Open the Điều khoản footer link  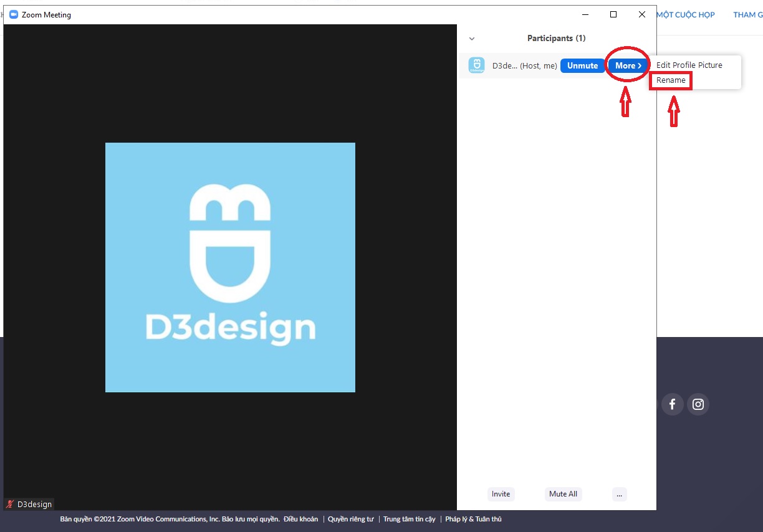pyautogui.click(x=300, y=519)
